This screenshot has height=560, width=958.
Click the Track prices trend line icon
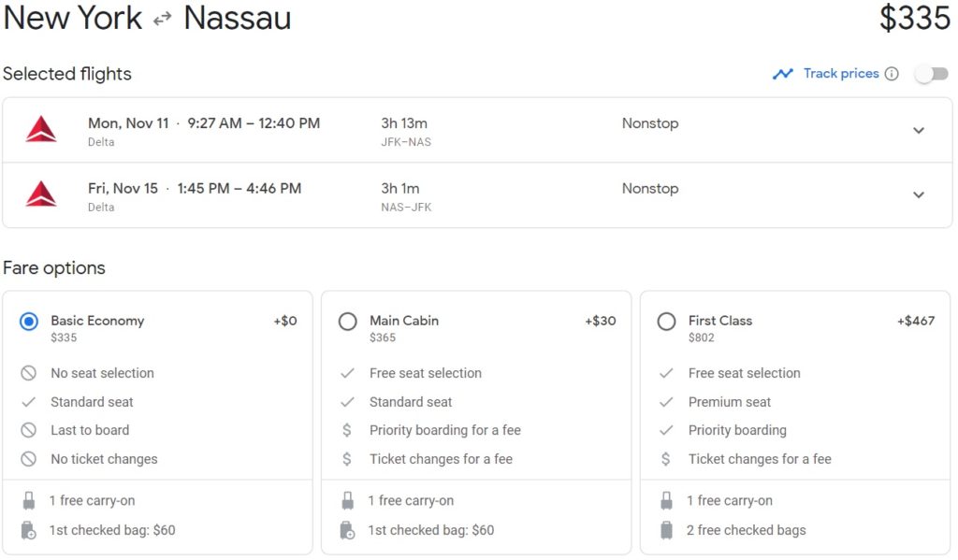coord(782,74)
